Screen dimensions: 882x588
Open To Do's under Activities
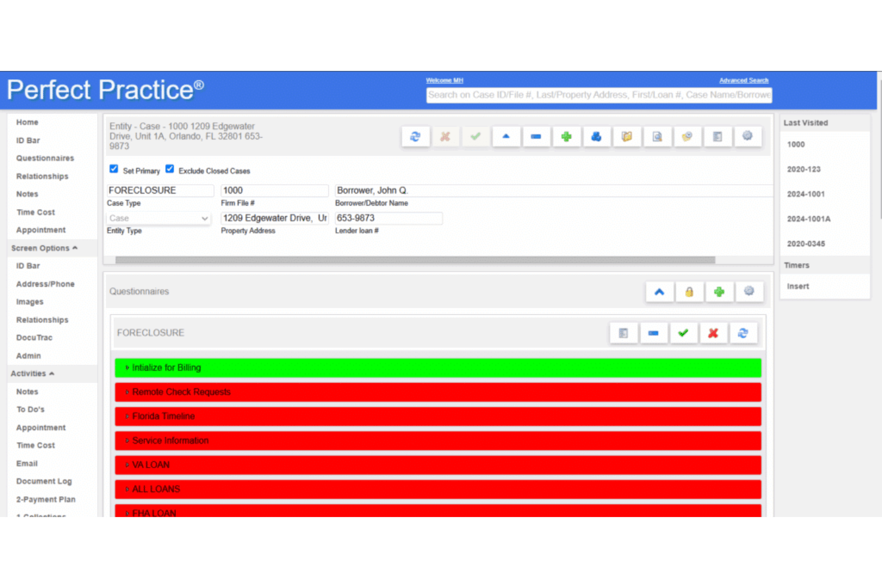(x=30, y=409)
